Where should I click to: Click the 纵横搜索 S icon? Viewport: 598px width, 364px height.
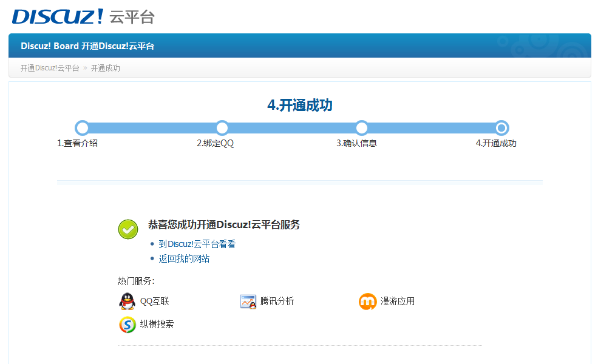(127, 325)
